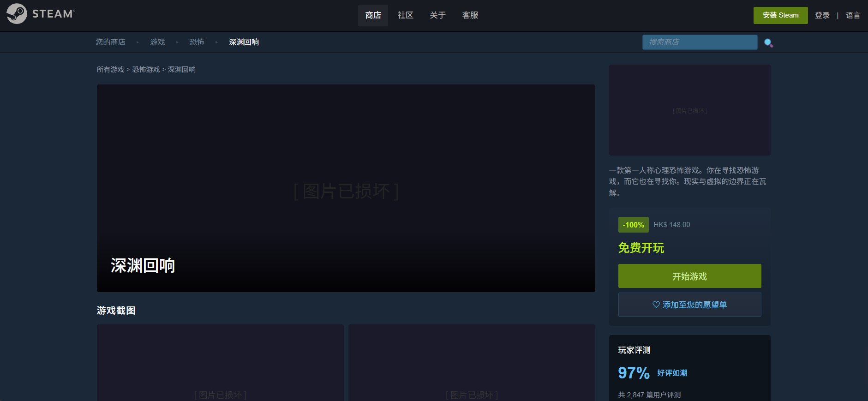This screenshot has height=401, width=868.
Task: Expand the 游戏 store submenu
Action: [x=157, y=42]
